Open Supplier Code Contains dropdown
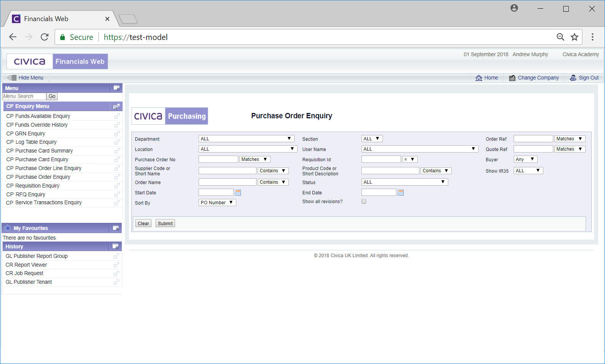The height and width of the screenshot is (364, 605). [x=273, y=171]
